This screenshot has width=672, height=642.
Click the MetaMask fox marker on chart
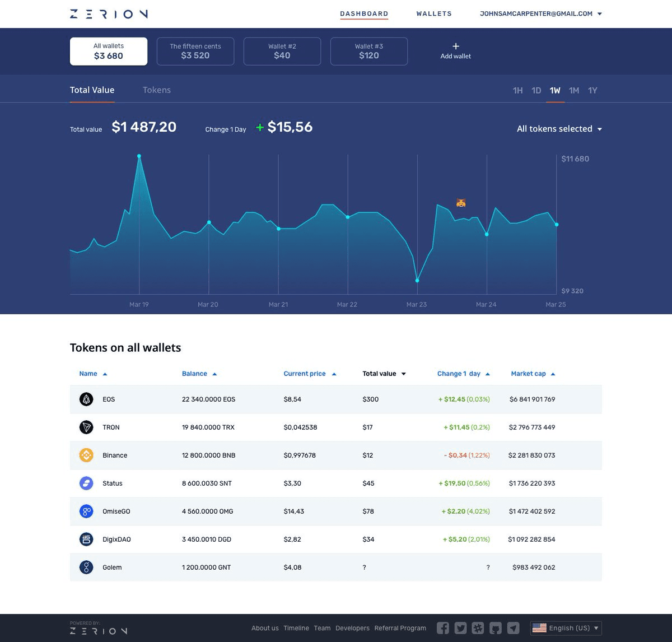click(461, 203)
